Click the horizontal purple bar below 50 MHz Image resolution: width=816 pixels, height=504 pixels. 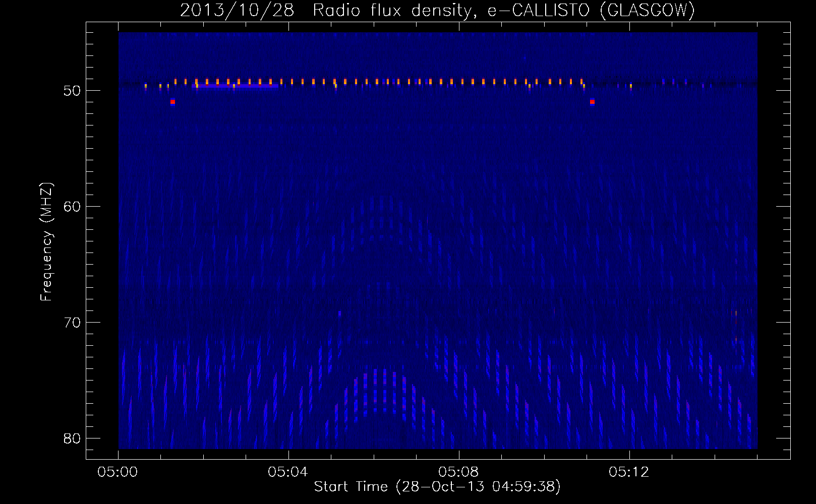(x=235, y=86)
